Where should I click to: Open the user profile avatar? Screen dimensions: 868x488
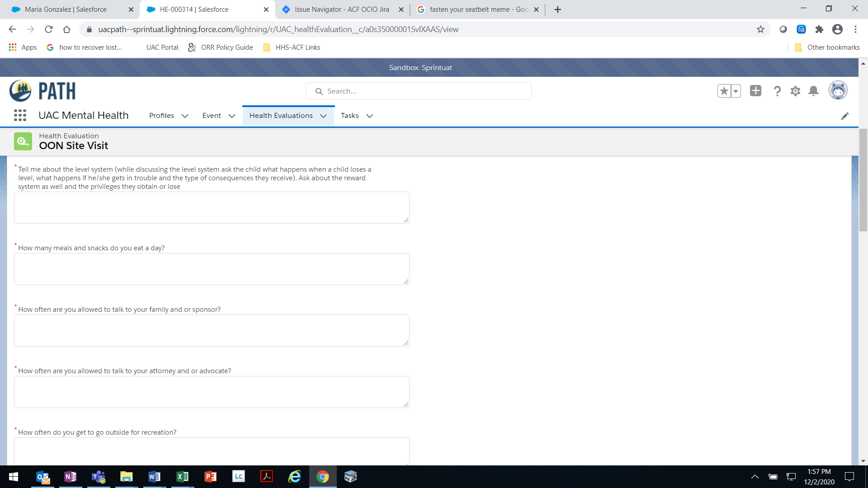838,90
